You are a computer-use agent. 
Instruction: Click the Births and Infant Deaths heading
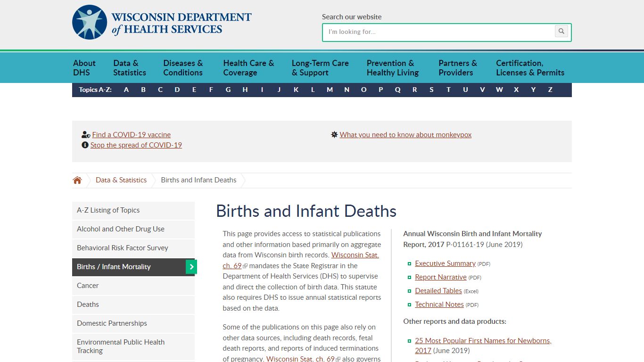pos(306,211)
